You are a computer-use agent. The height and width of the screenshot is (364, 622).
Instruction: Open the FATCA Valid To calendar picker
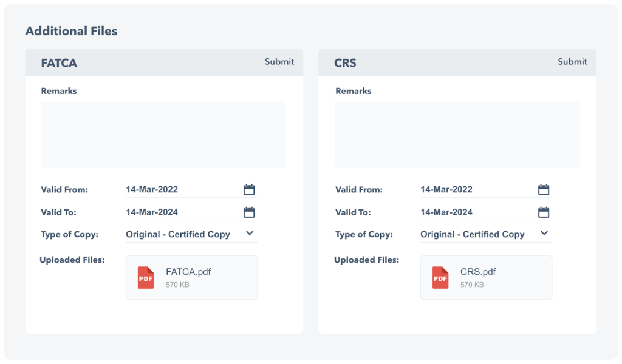pos(249,212)
